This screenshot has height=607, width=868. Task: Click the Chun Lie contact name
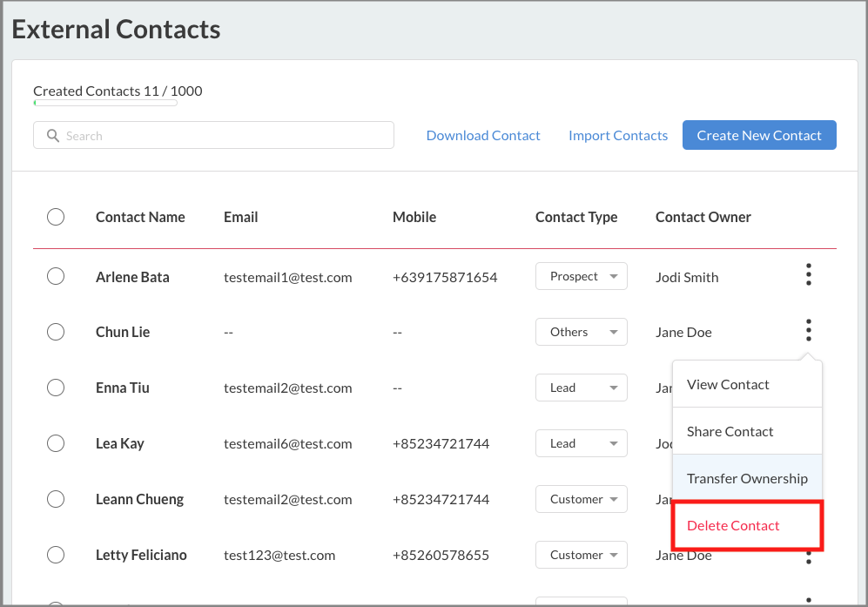coord(123,333)
